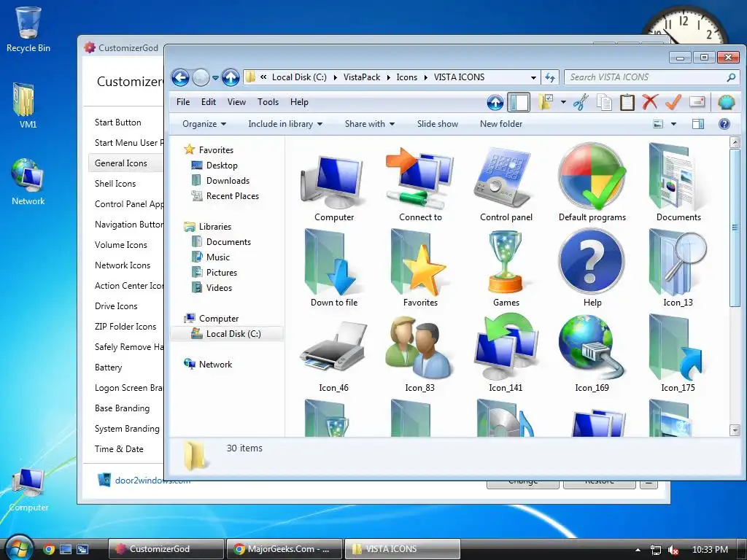Viewport: 747px width, 560px height.
Task: Click Up arrow beside address bar
Action: tap(231, 77)
